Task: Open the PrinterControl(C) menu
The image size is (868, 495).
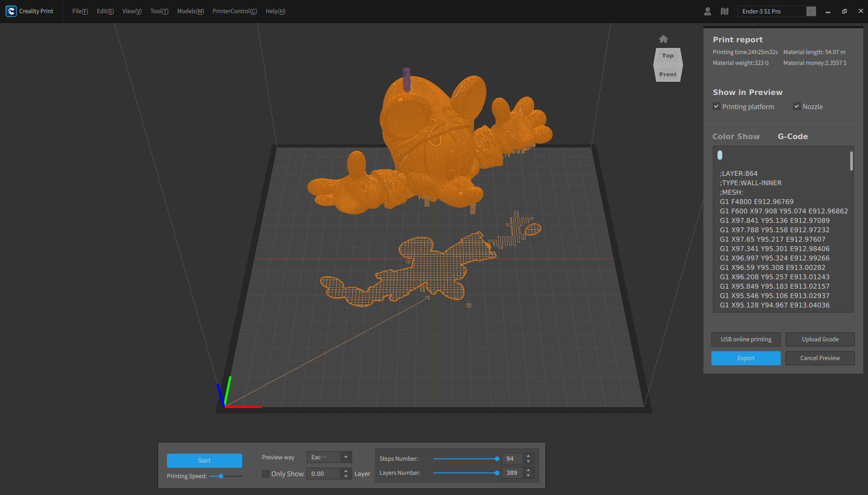Action: (x=235, y=11)
